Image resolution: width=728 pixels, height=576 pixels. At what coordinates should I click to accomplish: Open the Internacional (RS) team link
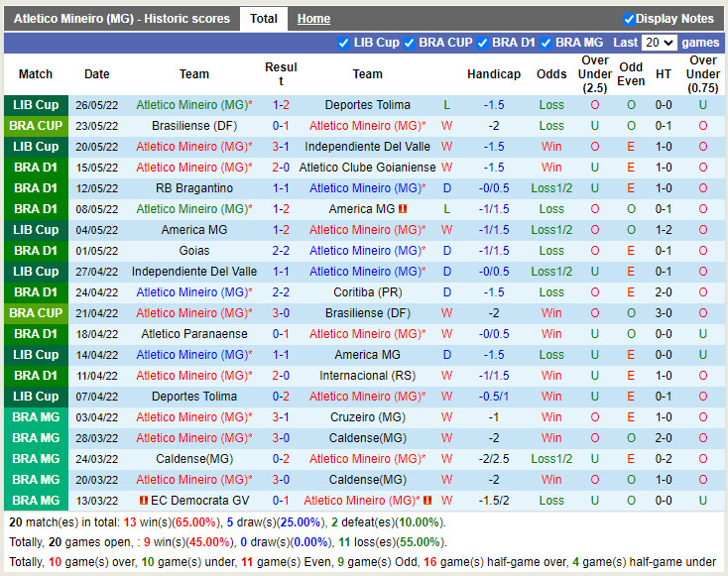(367, 376)
